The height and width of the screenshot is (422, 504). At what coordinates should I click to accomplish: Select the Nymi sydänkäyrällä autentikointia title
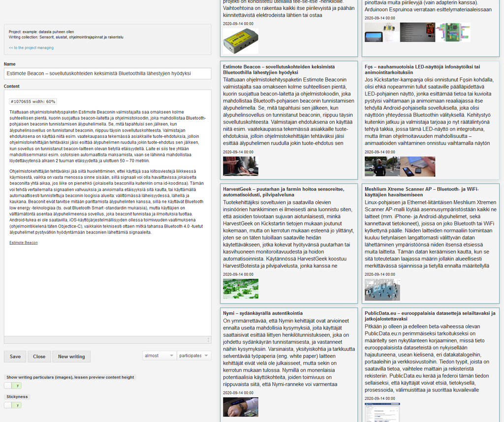point(263,313)
